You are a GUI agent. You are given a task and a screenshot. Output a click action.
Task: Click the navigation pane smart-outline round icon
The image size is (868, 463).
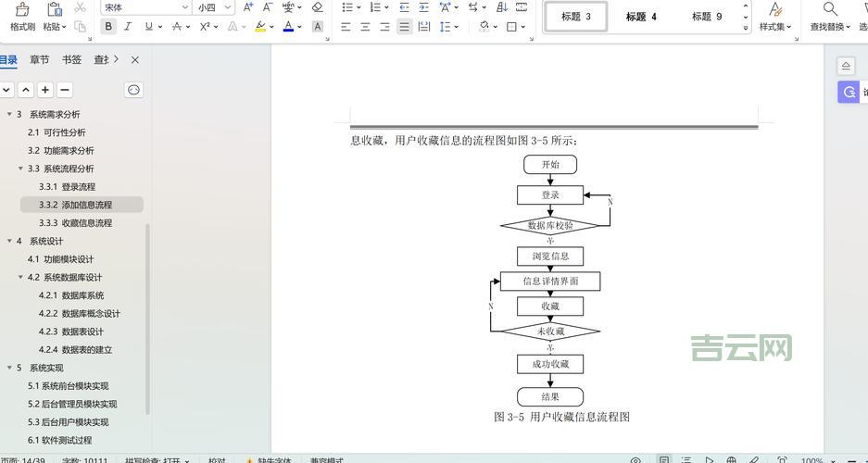coord(133,90)
